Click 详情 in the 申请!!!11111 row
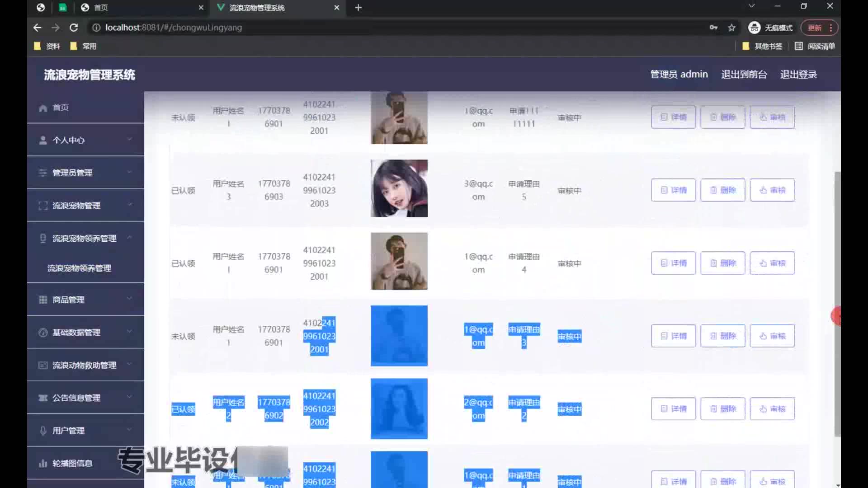 [x=673, y=117]
